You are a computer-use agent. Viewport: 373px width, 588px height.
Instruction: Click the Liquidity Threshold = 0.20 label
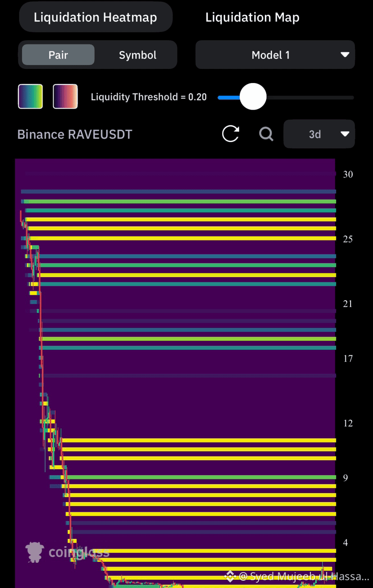tap(149, 97)
